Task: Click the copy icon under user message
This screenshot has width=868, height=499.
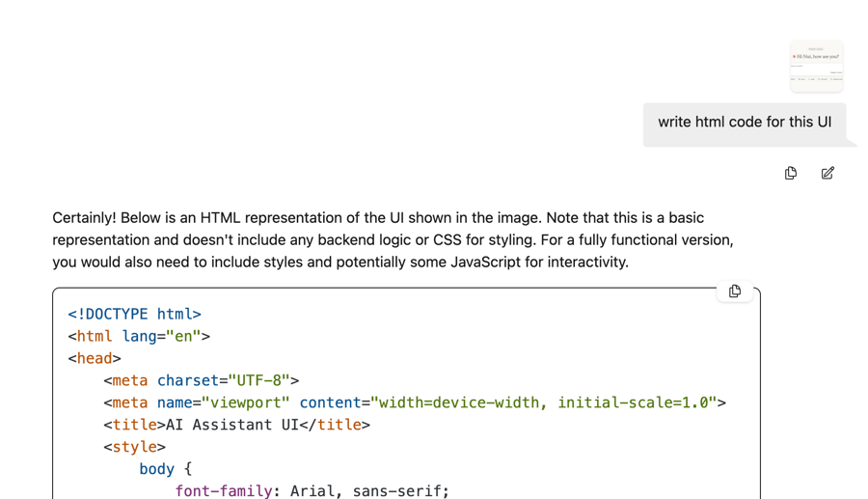Action: pyautogui.click(x=791, y=173)
